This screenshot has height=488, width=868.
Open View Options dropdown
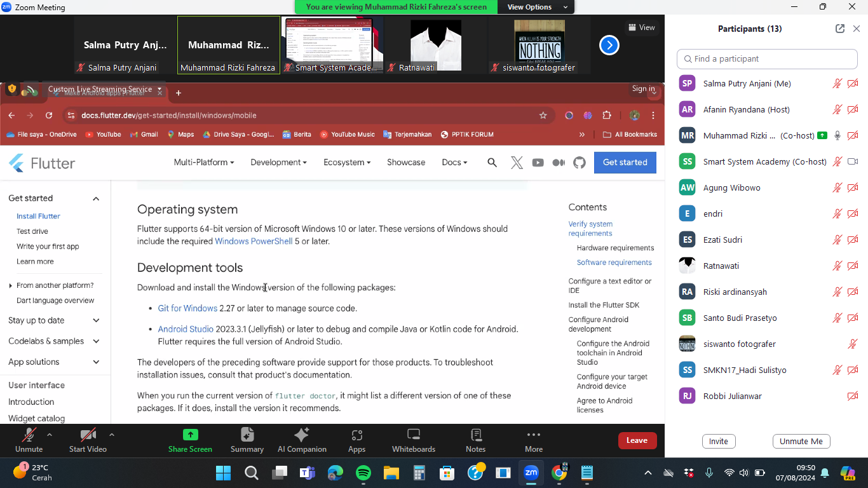pyautogui.click(x=537, y=7)
